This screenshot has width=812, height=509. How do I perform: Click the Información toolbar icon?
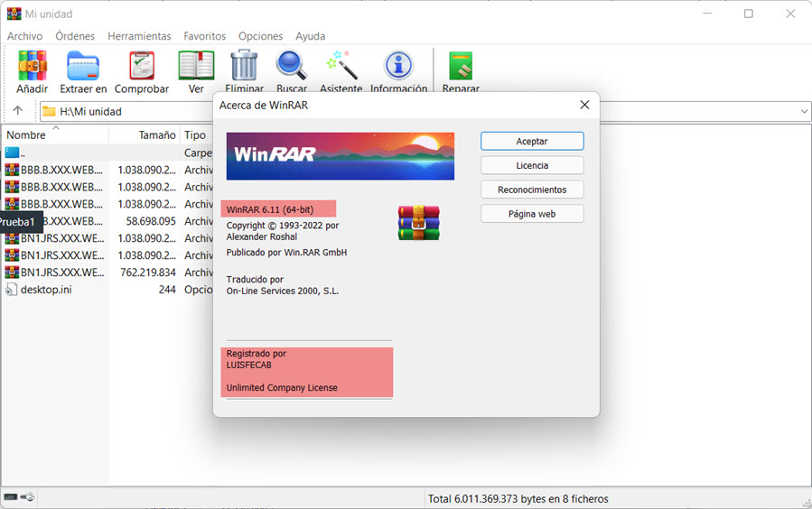[398, 65]
